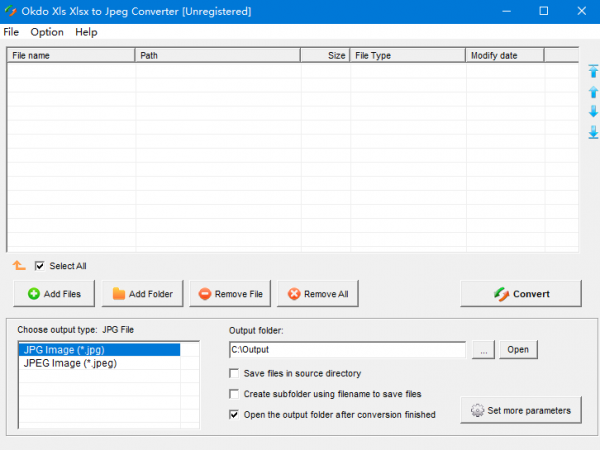Viewport: 600px width, 450px height.
Task: Click the Add Folder button
Action: (x=142, y=293)
